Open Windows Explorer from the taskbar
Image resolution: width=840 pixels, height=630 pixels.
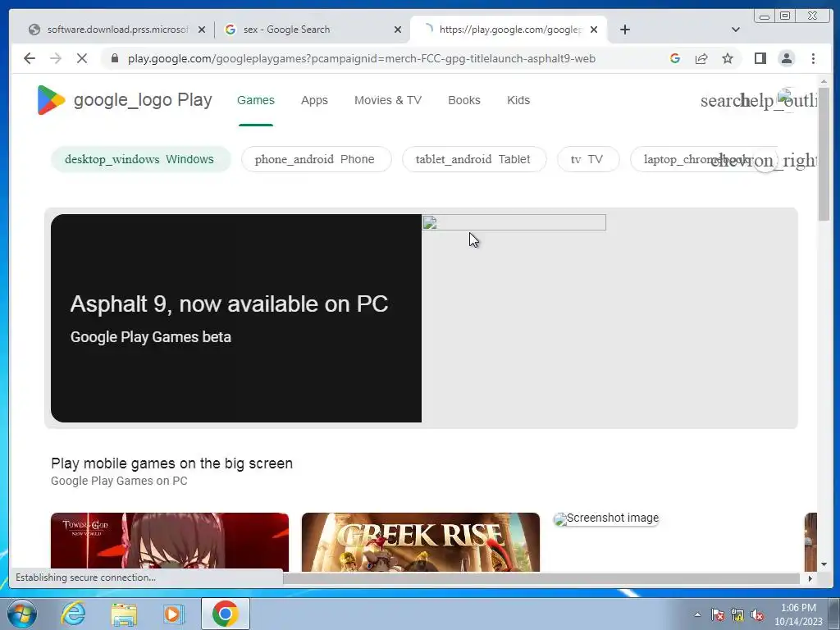(x=124, y=614)
